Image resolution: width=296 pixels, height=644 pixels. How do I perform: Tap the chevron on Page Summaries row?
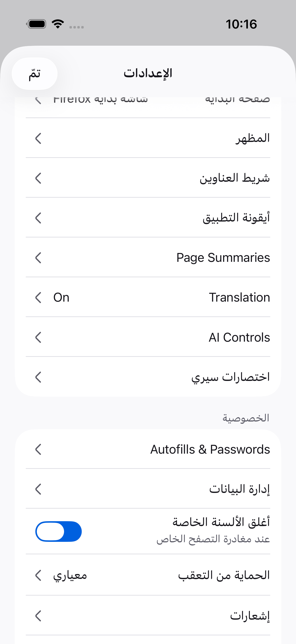coord(38,258)
